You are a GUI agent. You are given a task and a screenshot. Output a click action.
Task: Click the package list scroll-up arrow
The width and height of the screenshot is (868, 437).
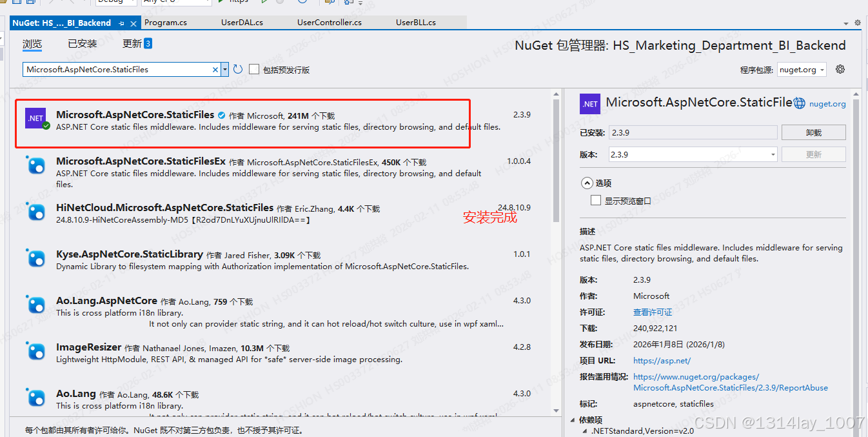point(556,96)
